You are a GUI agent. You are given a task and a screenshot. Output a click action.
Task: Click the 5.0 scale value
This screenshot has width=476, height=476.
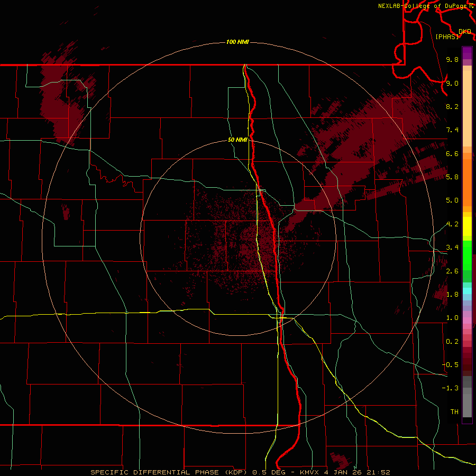point(452,200)
